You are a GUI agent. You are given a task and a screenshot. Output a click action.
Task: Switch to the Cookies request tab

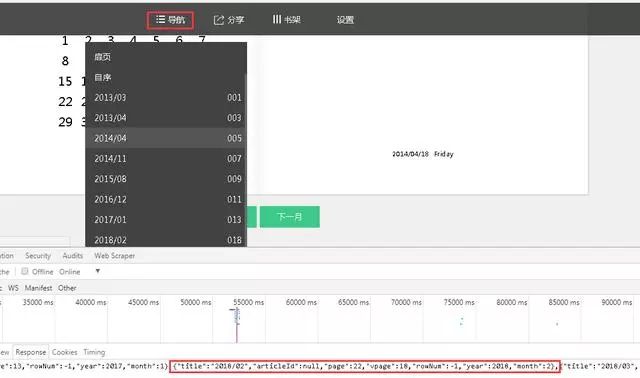[x=64, y=352]
